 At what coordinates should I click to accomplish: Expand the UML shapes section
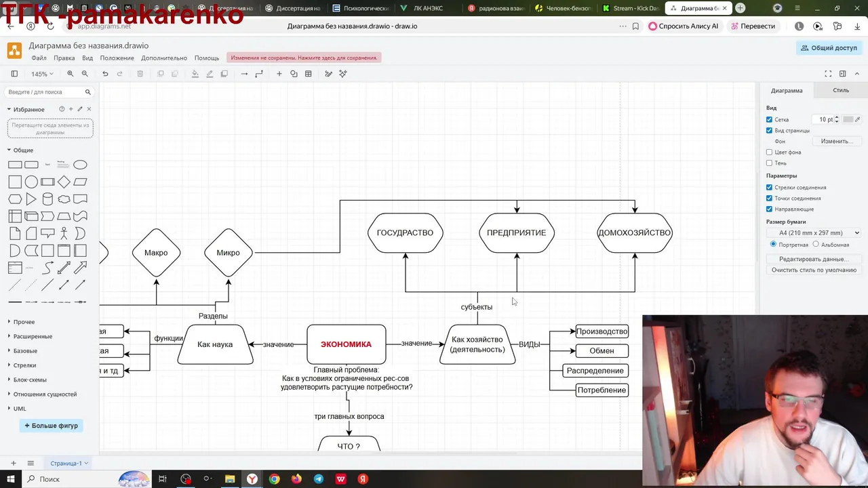click(x=19, y=409)
